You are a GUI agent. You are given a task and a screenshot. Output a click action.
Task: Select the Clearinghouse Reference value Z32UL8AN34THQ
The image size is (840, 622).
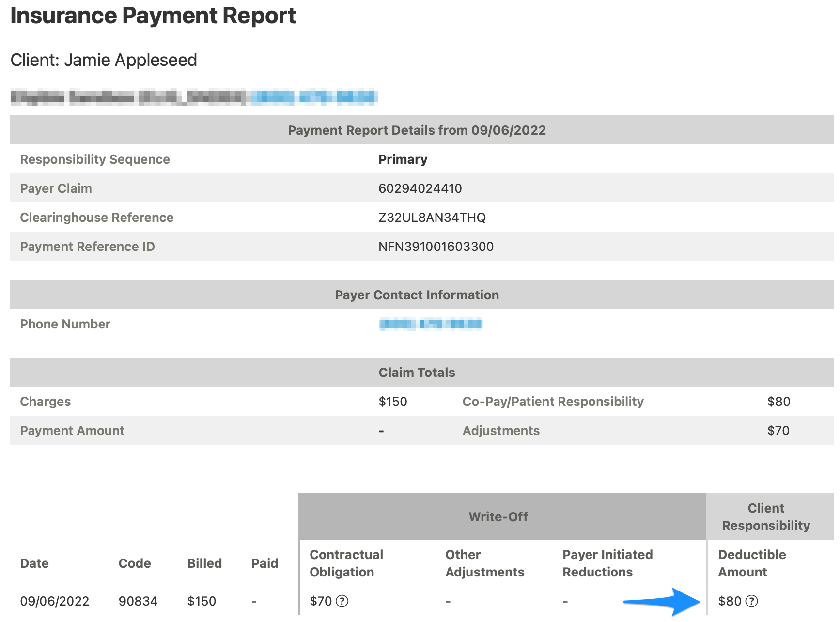pyautogui.click(x=432, y=218)
